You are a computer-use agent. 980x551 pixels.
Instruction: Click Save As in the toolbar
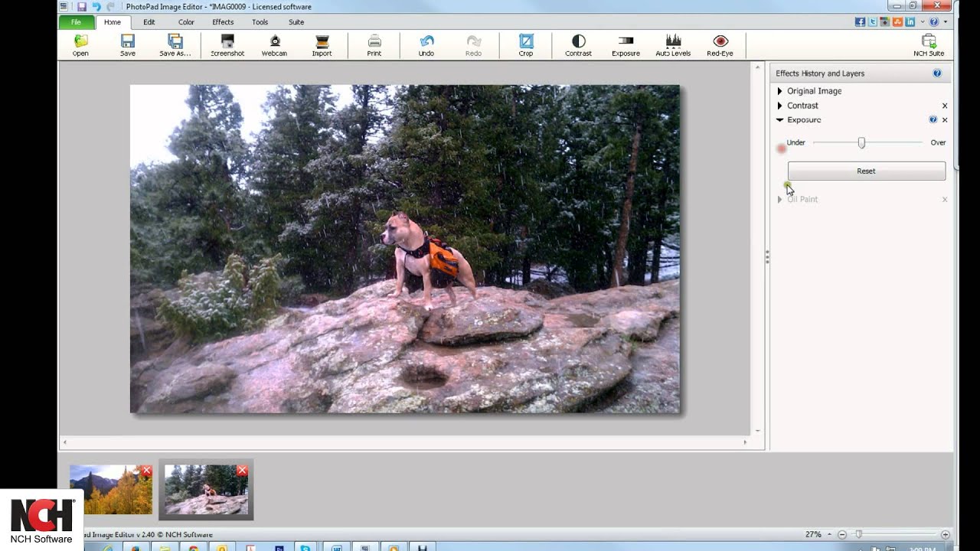tap(175, 45)
